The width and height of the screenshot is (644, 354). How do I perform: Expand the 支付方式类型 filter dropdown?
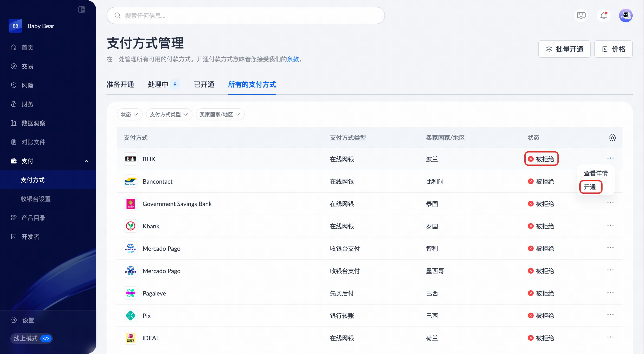169,114
